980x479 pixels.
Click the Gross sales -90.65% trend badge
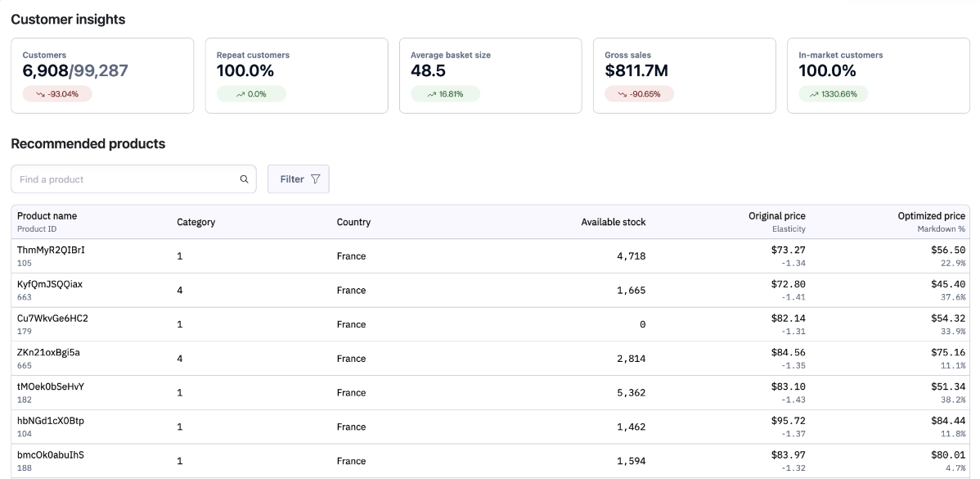click(x=639, y=94)
